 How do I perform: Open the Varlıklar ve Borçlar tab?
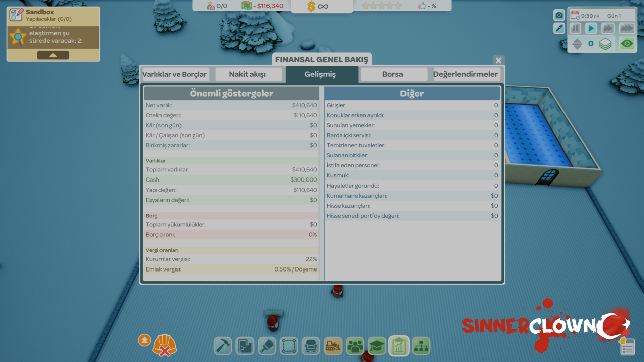pyautogui.click(x=175, y=74)
